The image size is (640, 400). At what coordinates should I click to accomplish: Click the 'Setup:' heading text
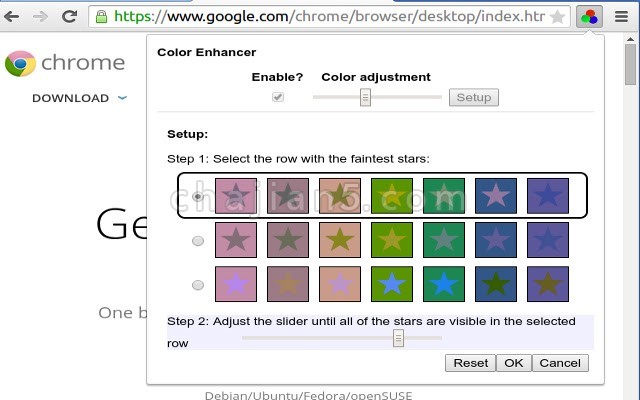coord(188,134)
